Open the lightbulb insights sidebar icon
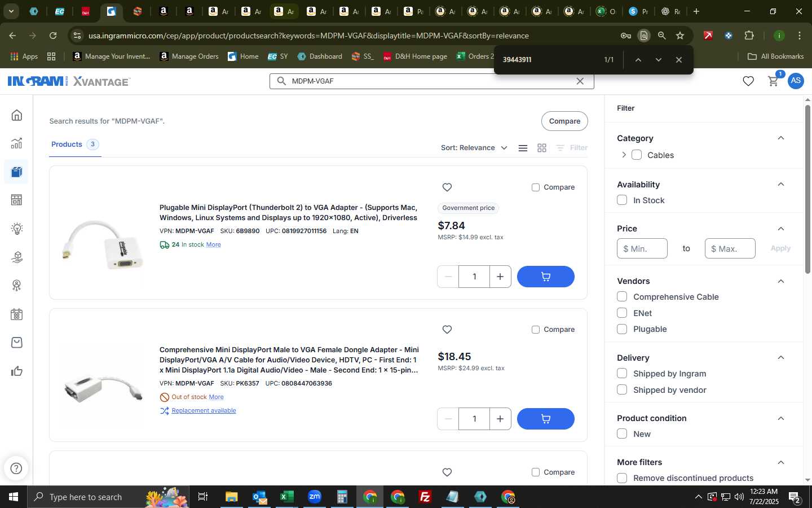The height and width of the screenshot is (508, 812). (x=17, y=229)
